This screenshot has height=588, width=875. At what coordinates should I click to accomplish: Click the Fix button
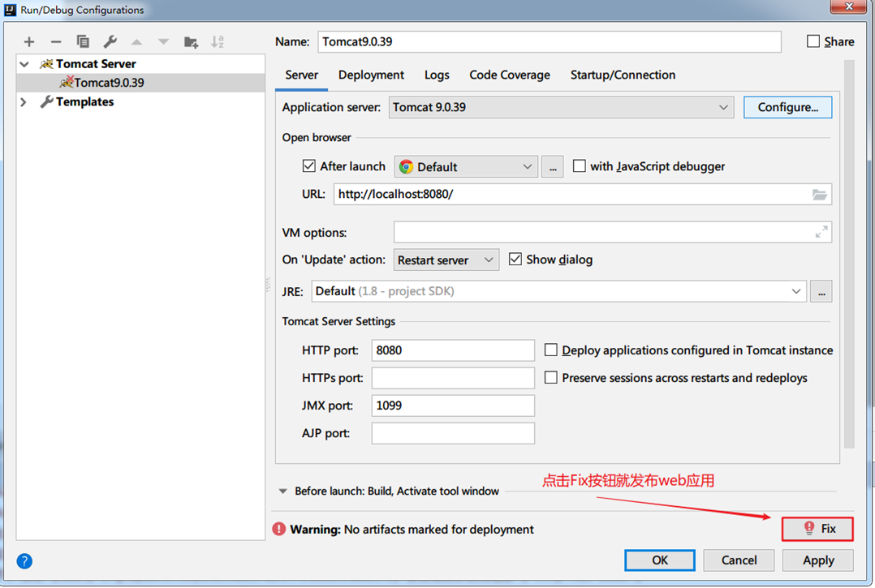point(817,529)
